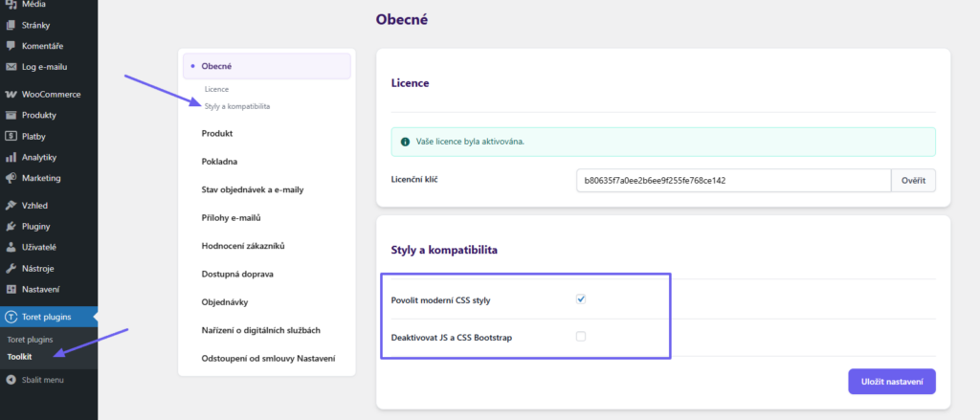The image size is (980, 420).
Task: Click the 'Licenční klíč' field label
Action: click(416, 179)
